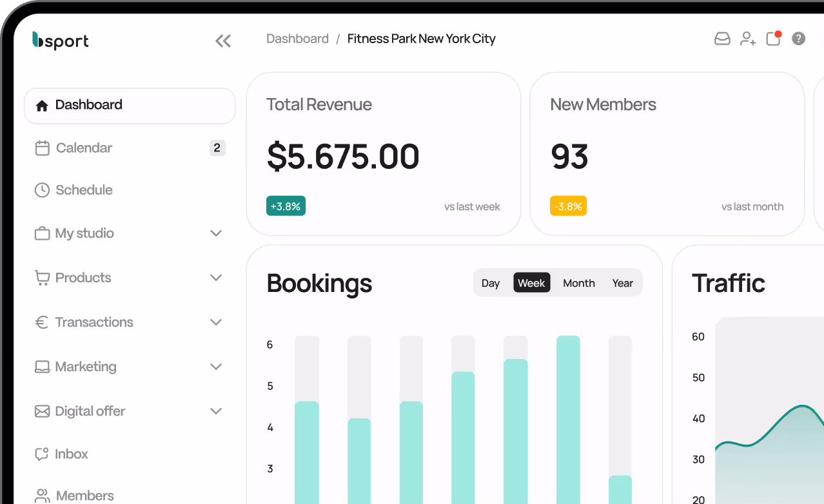Expand the Marketing menu
824x504 pixels.
point(216,366)
